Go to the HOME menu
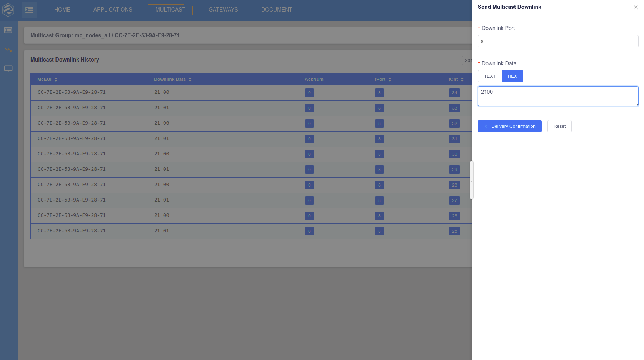Viewport: 644px width, 360px height. (x=62, y=10)
